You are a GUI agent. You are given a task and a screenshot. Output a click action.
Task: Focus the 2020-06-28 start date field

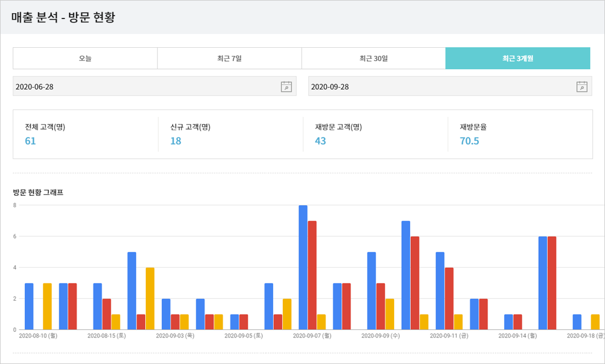pyautogui.click(x=144, y=87)
